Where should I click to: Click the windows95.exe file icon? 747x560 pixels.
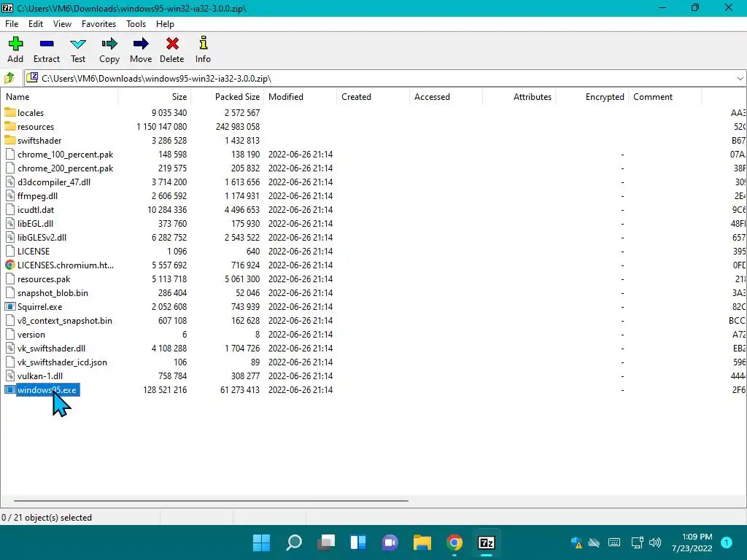(x=10, y=389)
